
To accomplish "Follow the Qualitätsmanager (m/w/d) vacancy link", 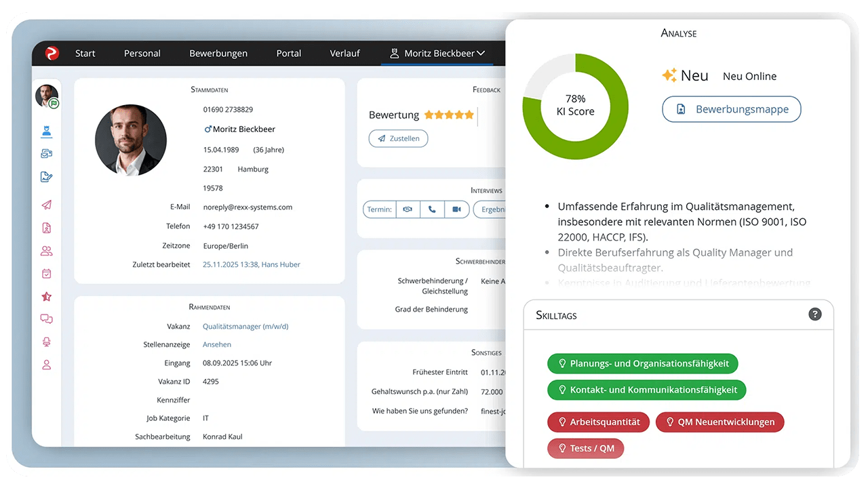I will pos(245,326).
